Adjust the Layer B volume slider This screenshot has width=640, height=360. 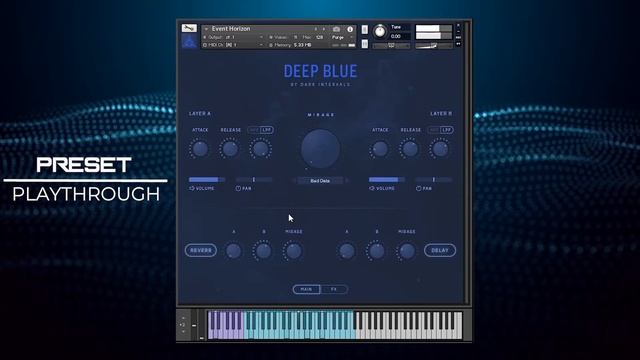click(x=387, y=180)
